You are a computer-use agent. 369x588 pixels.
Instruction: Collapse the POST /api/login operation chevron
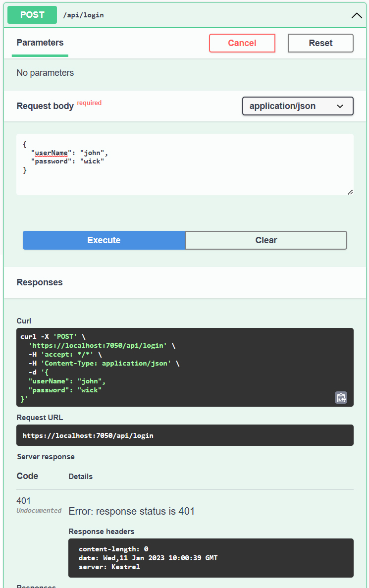(357, 15)
